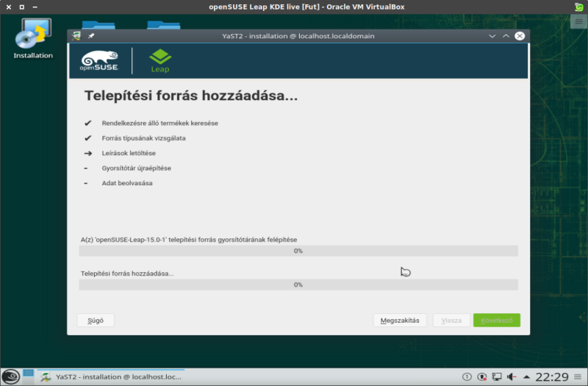Click 'Leírások letöltése' step text
The height and width of the screenshot is (386, 588).
pos(129,153)
